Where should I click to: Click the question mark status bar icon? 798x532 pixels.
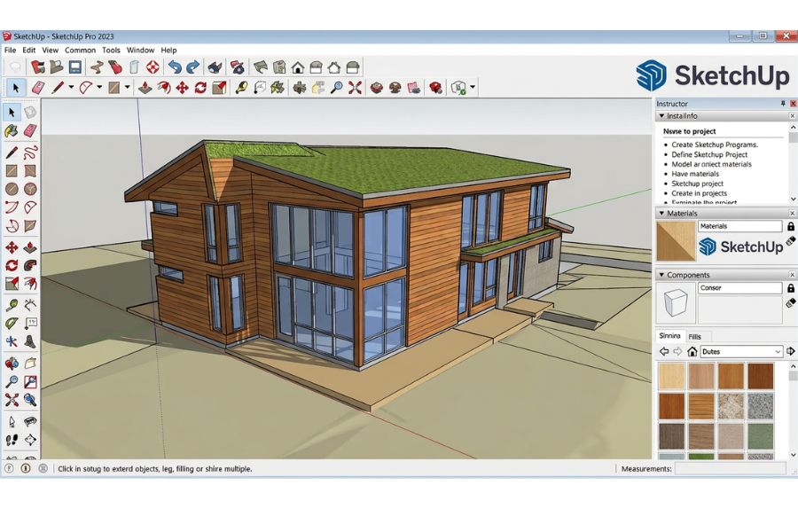[x=9, y=468]
